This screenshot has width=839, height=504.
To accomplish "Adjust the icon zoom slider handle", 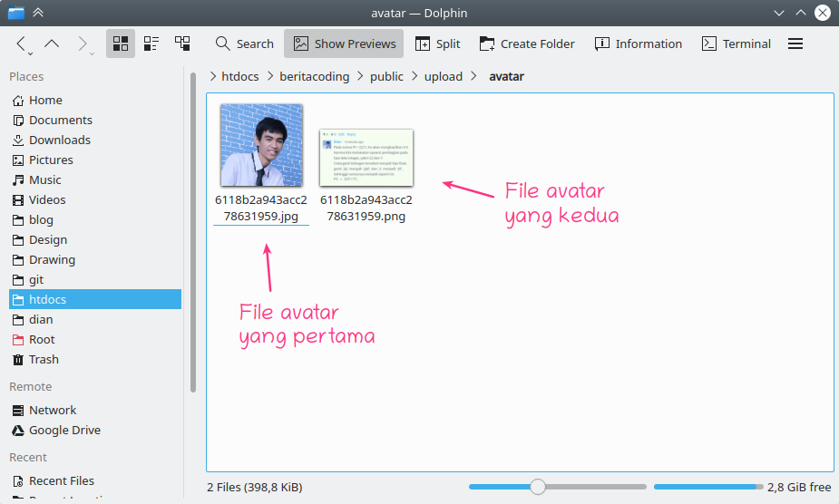I will [538, 487].
